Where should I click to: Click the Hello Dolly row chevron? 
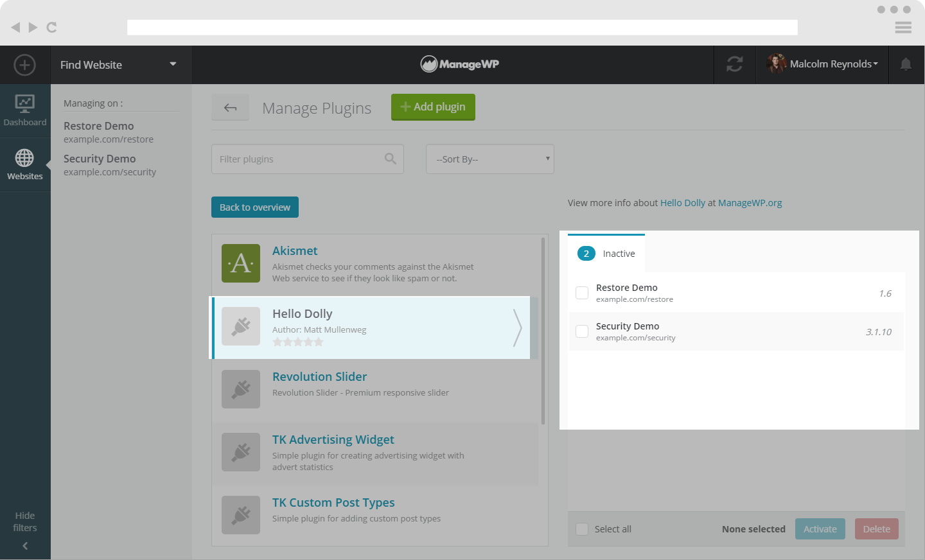click(518, 328)
